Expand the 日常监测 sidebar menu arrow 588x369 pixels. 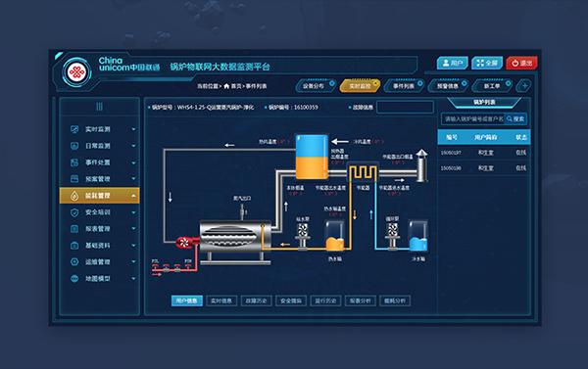click(133, 146)
